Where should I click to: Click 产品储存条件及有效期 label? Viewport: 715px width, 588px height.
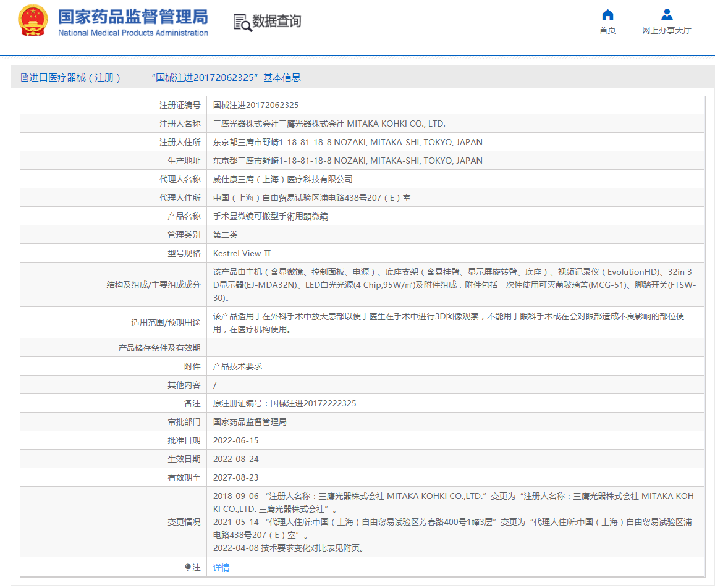point(159,348)
